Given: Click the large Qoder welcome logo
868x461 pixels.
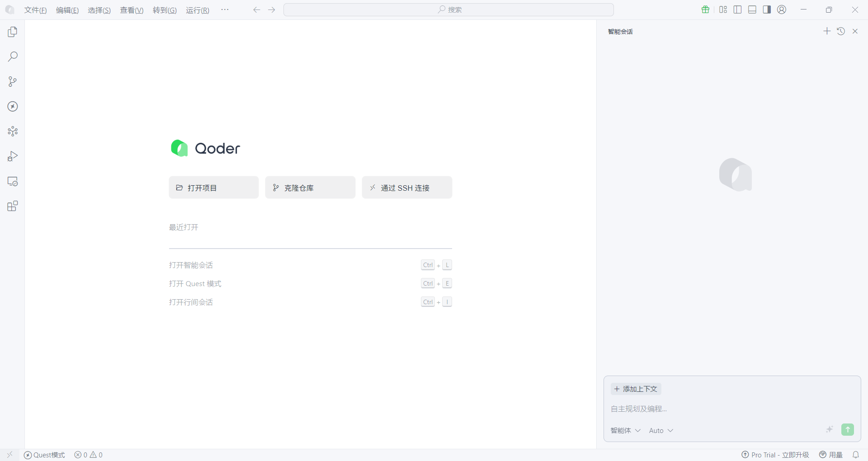Looking at the screenshot, I should [x=206, y=148].
